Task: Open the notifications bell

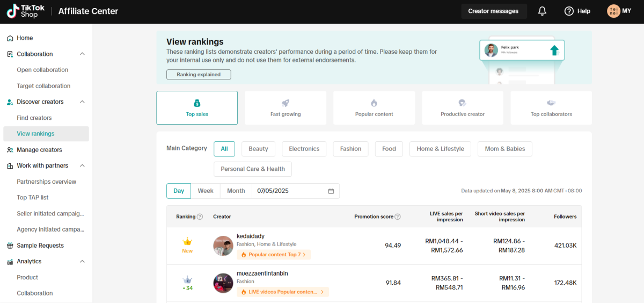Action: pos(543,11)
